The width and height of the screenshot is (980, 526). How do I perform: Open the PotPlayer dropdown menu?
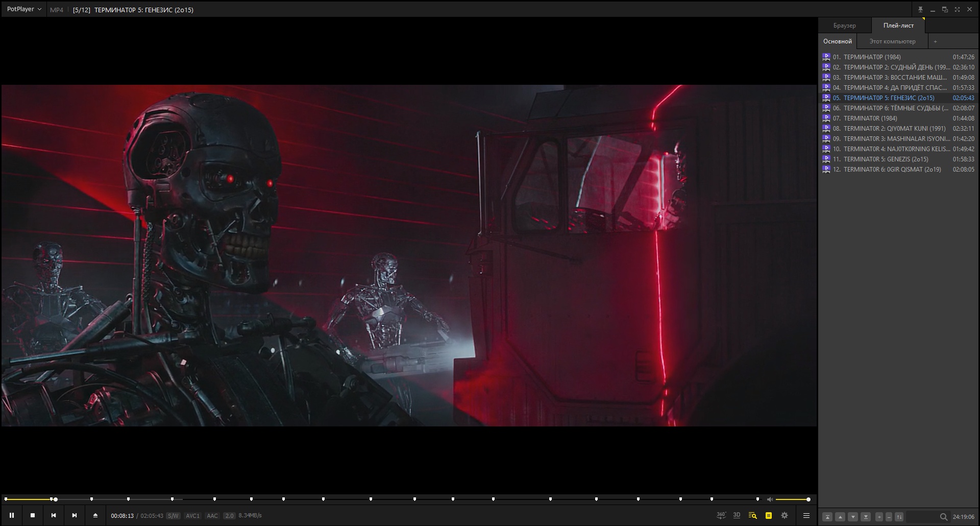point(24,9)
